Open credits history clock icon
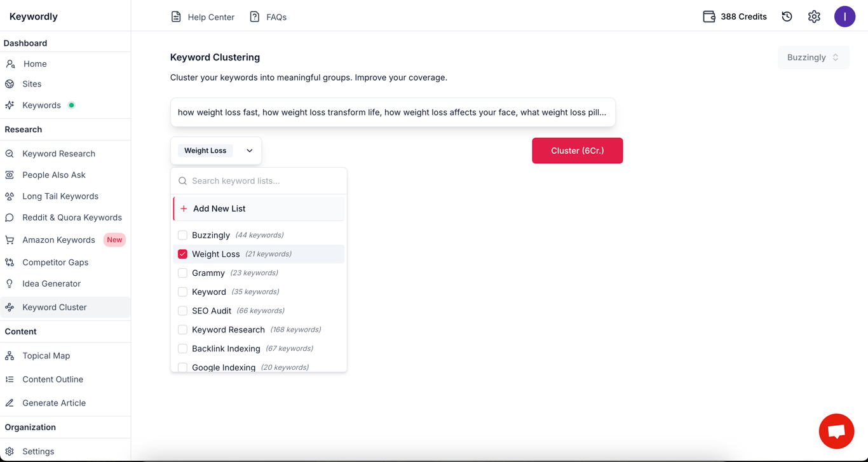This screenshot has height=462, width=868. tap(787, 17)
